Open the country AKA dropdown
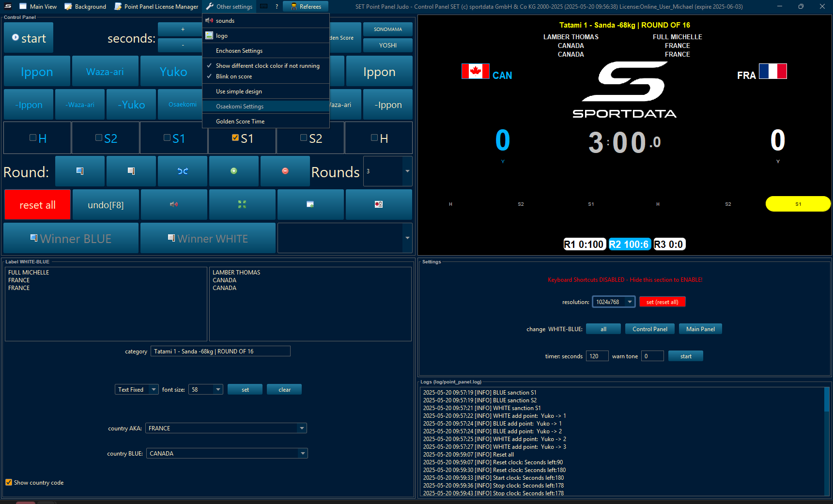This screenshot has width=833, height=504. (226, 428)
